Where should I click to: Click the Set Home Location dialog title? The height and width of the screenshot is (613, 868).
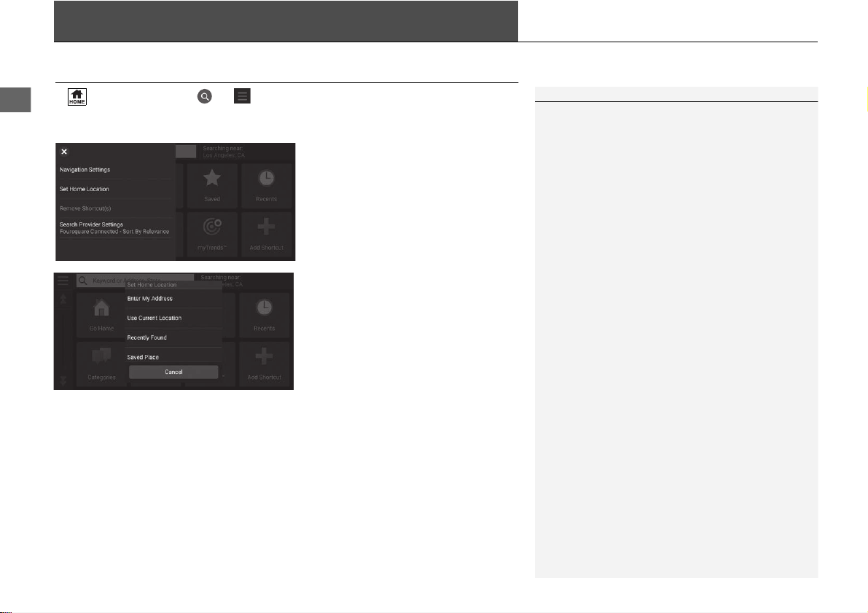point(152,284)
